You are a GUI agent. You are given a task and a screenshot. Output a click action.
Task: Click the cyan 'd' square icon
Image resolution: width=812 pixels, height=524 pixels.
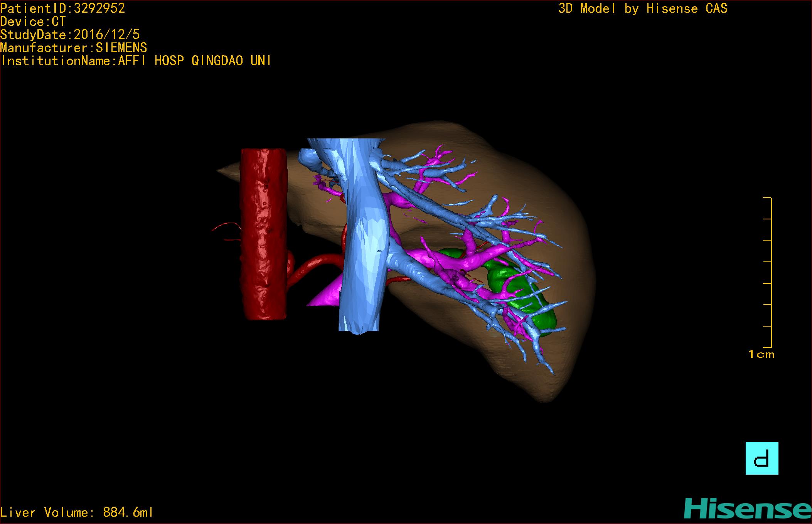(761, 458)
